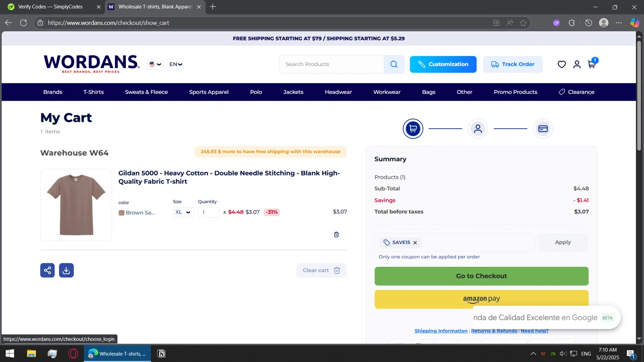The image size is (644, 362).
Task: Click Go to Checkout button
Action: (x=481, y=276)
